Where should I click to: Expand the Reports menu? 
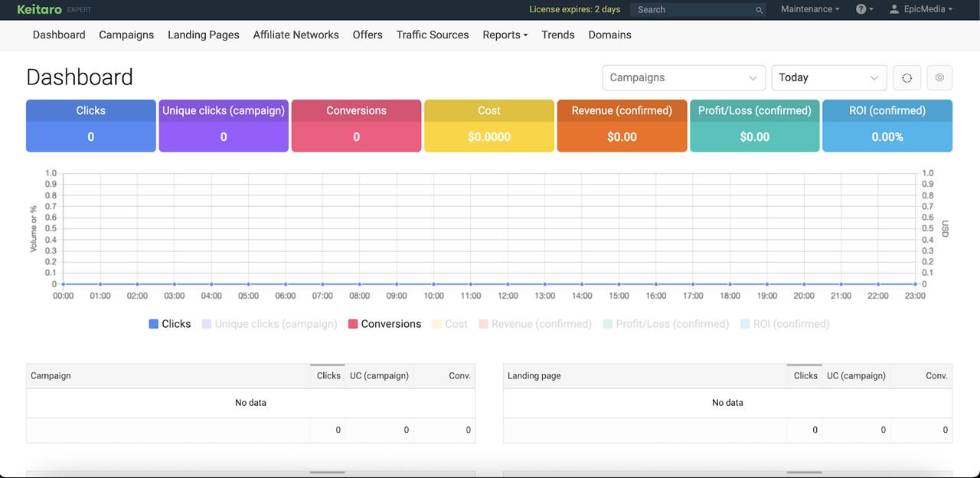(x=505, y=34)
